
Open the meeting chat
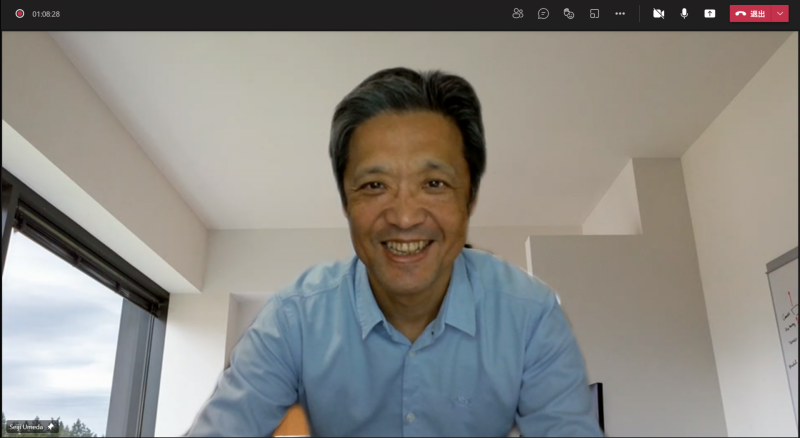coord(543,14)
